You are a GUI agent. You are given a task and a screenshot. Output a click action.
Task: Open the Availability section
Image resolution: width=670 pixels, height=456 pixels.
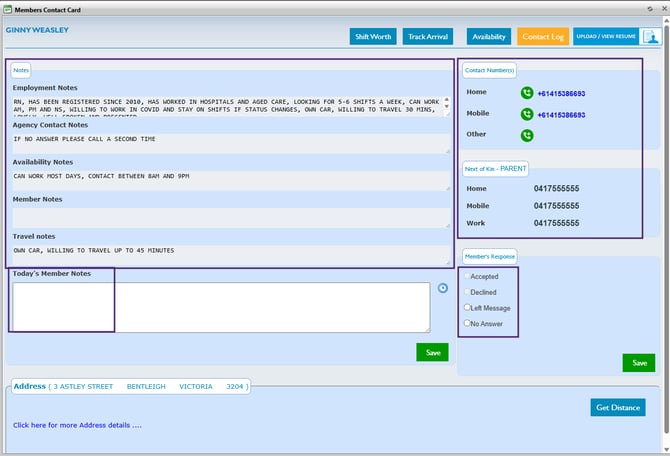pyautogui.click(x=489, y=37)
